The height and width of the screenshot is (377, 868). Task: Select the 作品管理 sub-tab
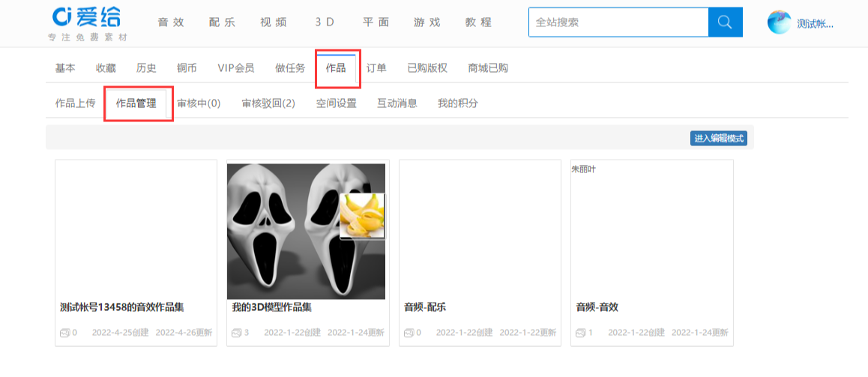coord(136,103)
